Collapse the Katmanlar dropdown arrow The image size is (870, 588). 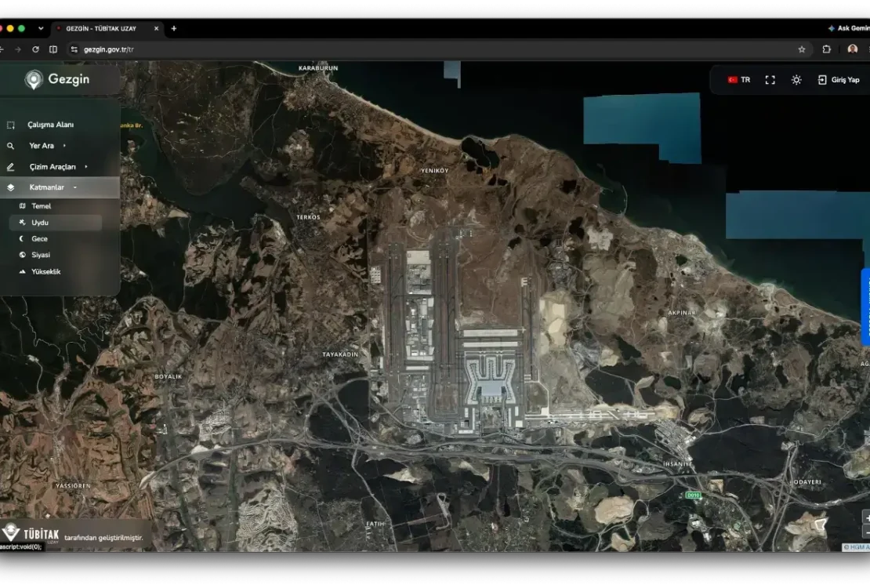pyautogui.click(x=75, y=187)
